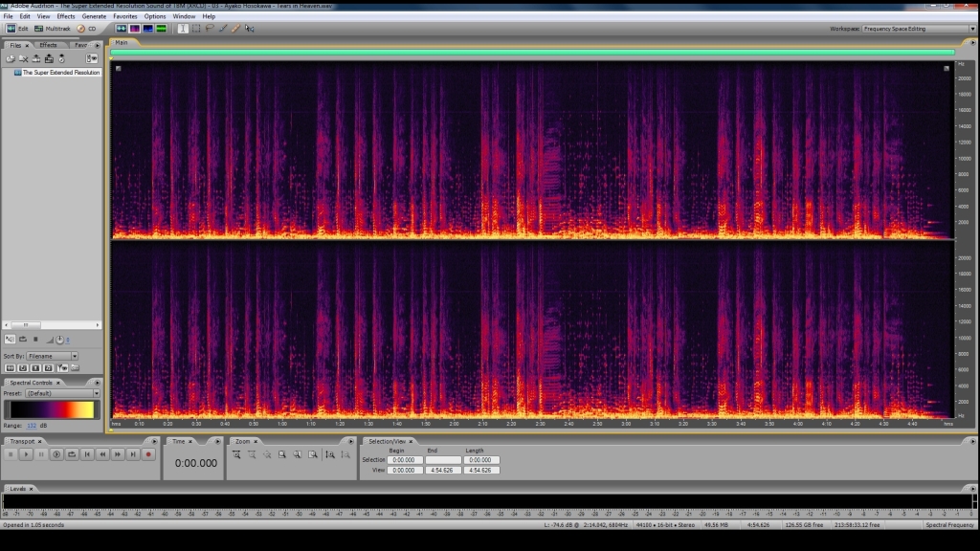Open the Files panel options menu

click(97, 45)
